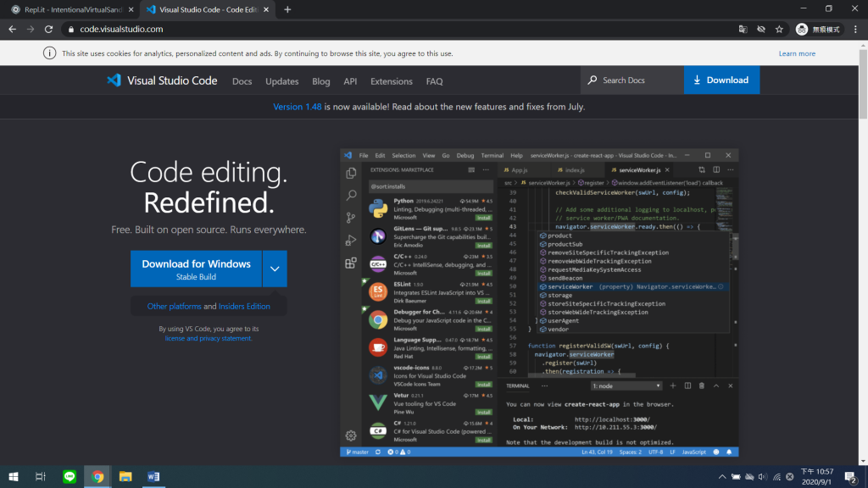Open the Insiders Edition link
The height and width of the screenshot is (488, 868).
tap(244, 306)
